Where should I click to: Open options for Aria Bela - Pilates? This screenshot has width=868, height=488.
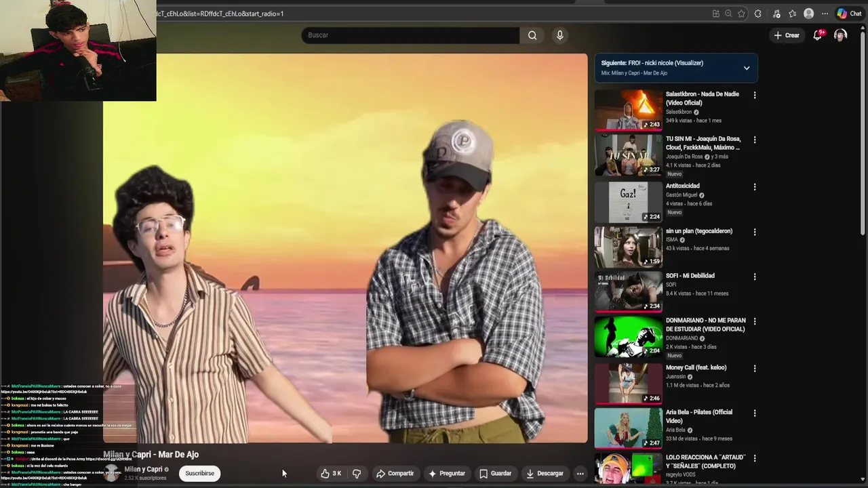[x=755, y=413]
